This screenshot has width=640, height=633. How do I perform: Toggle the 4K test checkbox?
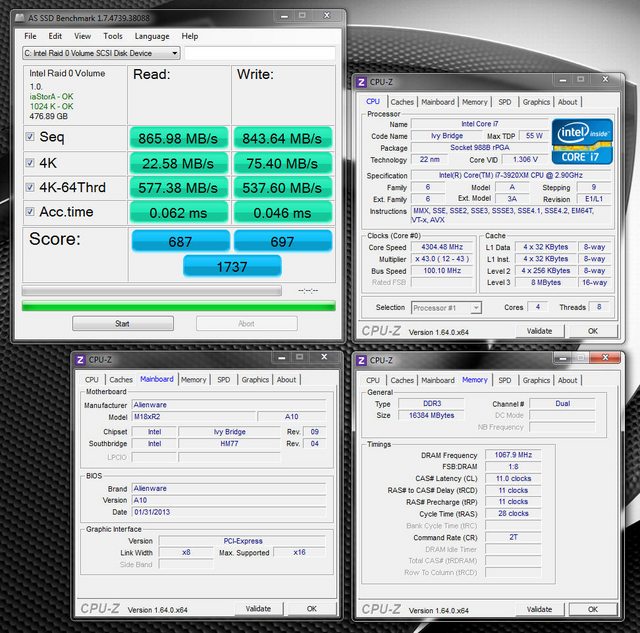[30, 162]
